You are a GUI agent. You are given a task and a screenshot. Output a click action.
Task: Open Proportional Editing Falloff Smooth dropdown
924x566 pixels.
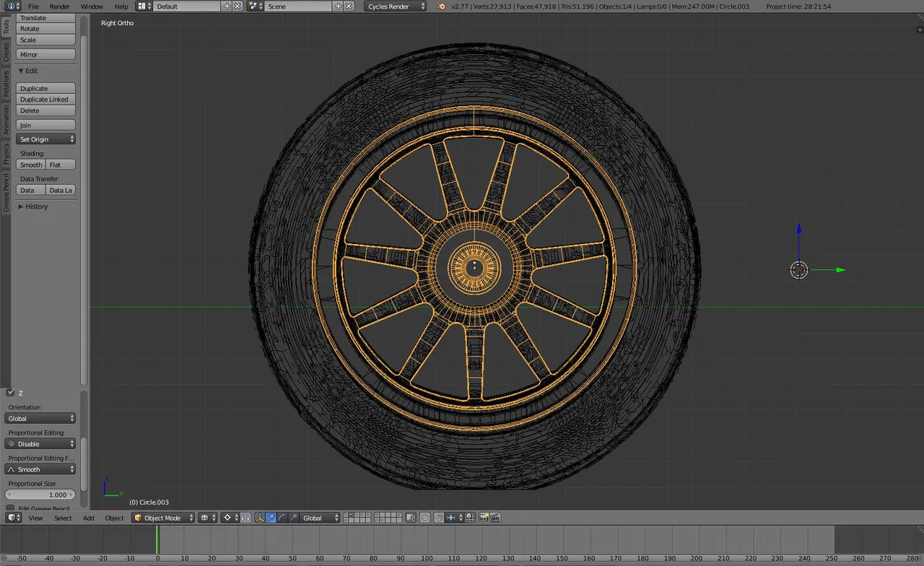coord(40,469)
